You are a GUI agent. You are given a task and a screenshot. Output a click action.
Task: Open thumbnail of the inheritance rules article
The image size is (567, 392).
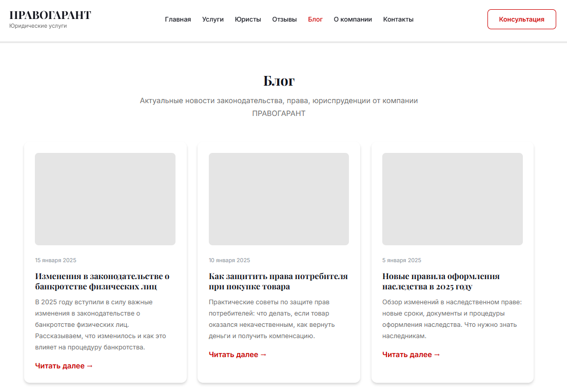(x=453, y=199)
